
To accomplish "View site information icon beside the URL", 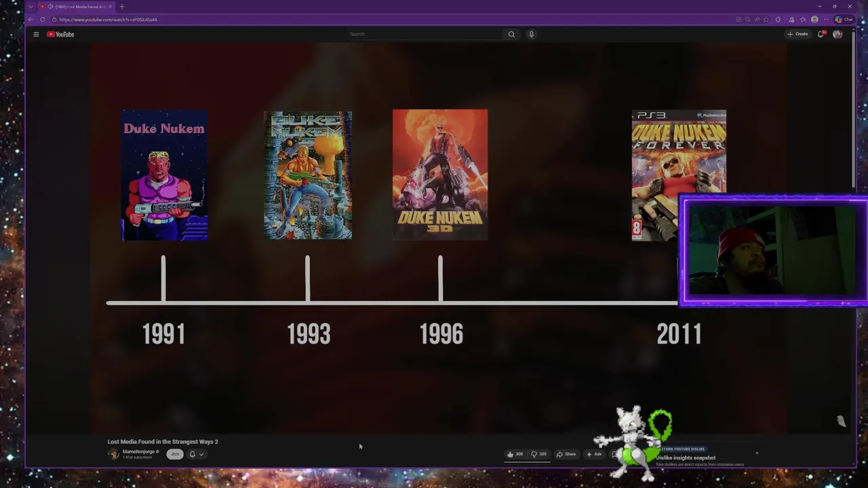I will (54, 19).
